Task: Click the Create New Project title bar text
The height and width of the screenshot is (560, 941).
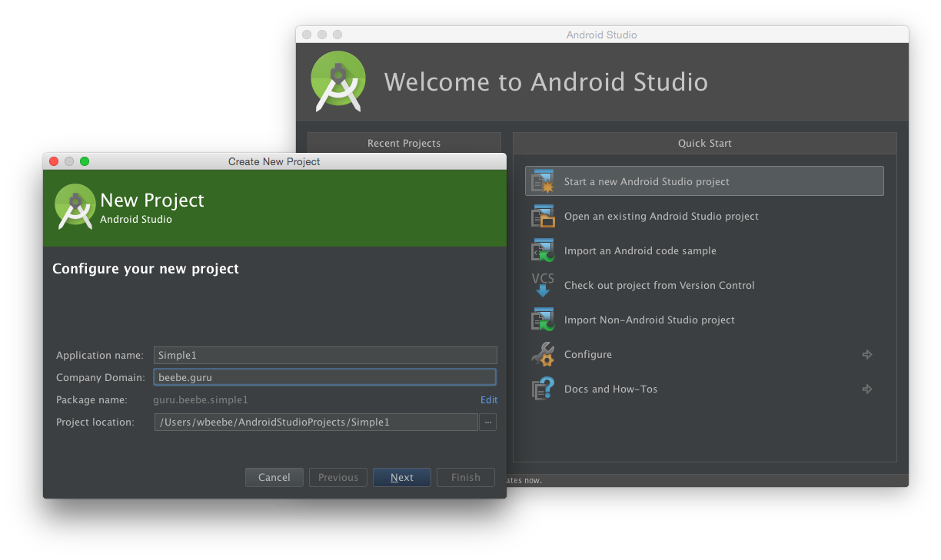Action: tap(274, 161)
